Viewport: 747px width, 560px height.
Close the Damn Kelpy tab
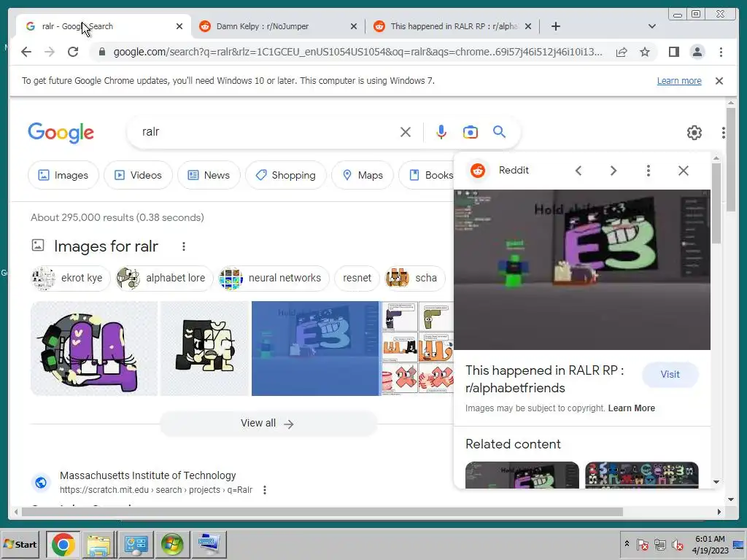(x=354, y=26)
